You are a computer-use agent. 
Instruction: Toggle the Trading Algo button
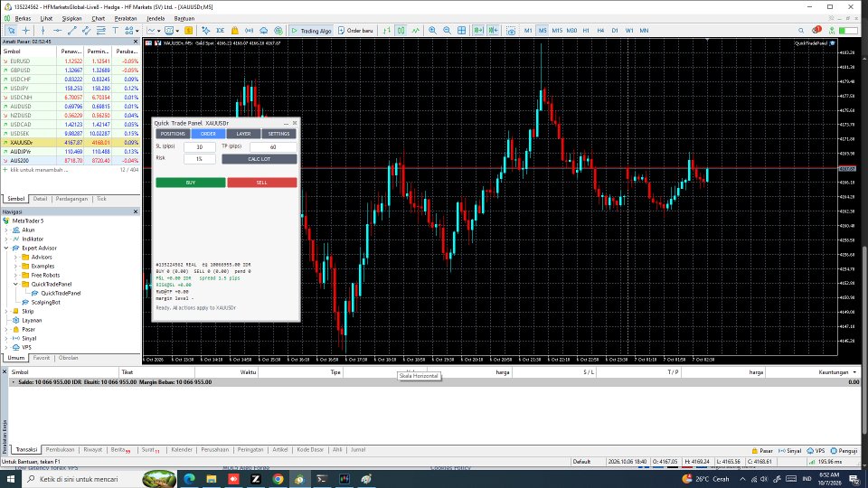click(x=311, y=31)
